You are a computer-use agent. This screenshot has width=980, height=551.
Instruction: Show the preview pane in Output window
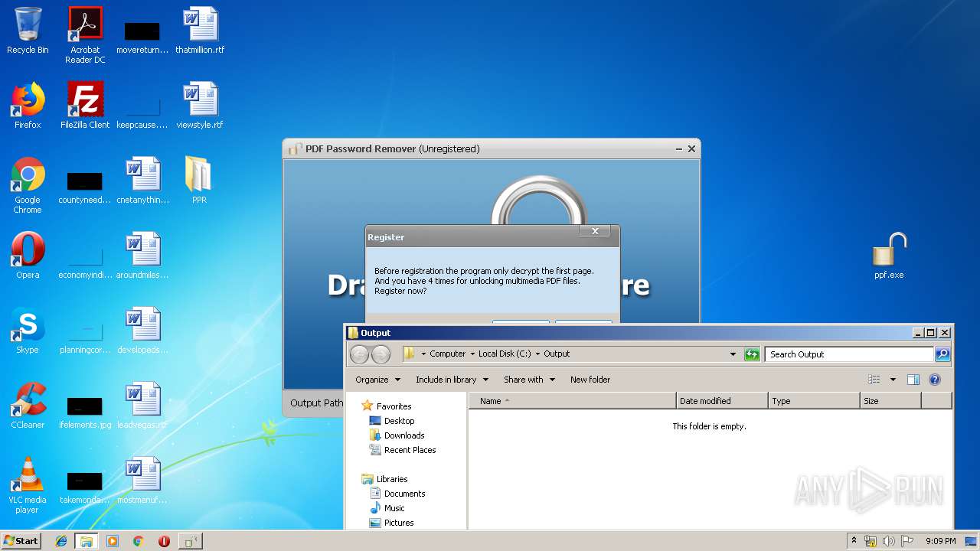pyautogui.click(x=913, y=380)
